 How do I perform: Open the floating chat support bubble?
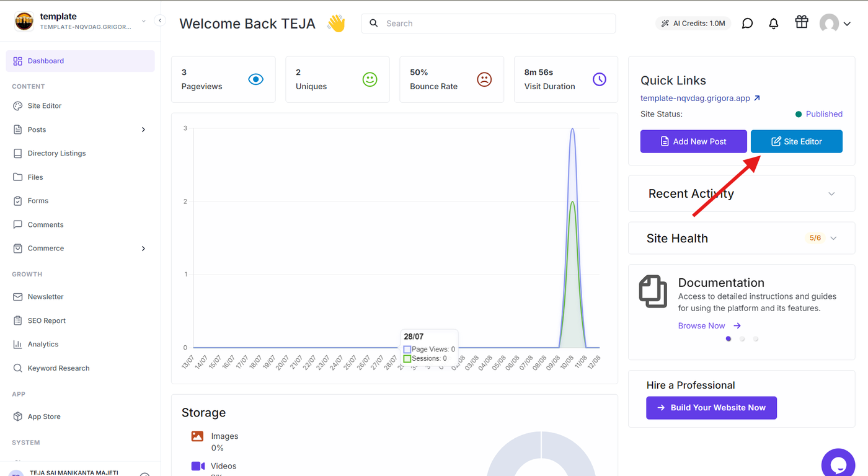838,464
